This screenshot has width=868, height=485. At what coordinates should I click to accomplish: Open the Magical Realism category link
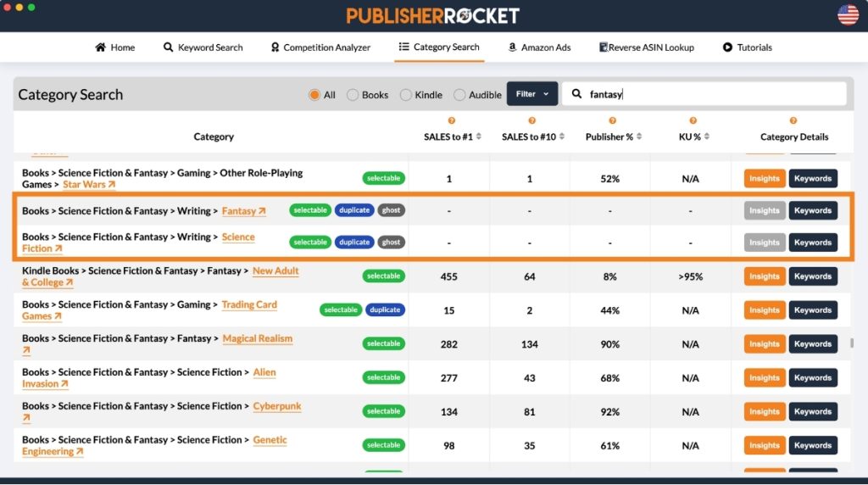[257, 338]
